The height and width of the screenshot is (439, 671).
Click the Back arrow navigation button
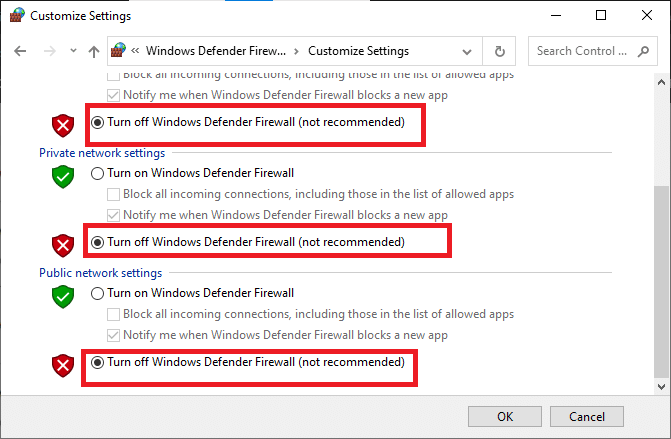(x=19, y=51)
